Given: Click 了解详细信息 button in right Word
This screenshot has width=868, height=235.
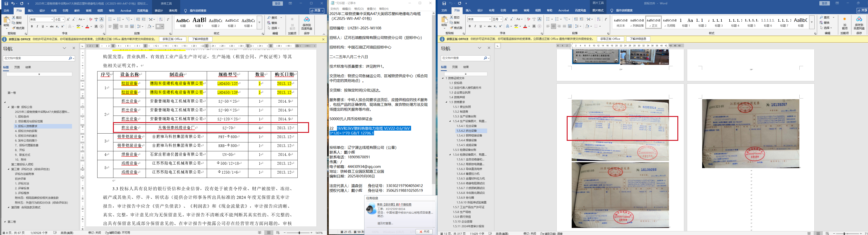Looking at the screenshot, I should pos(638,39).
